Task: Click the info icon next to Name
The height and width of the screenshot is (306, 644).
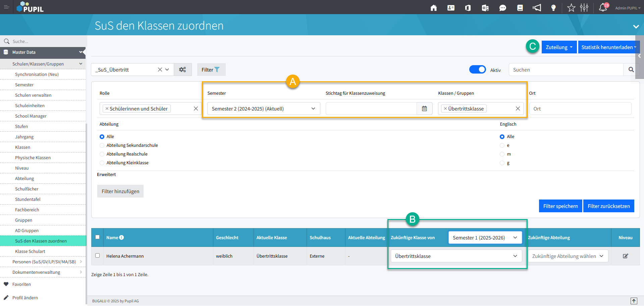Action: pos(121,237)
